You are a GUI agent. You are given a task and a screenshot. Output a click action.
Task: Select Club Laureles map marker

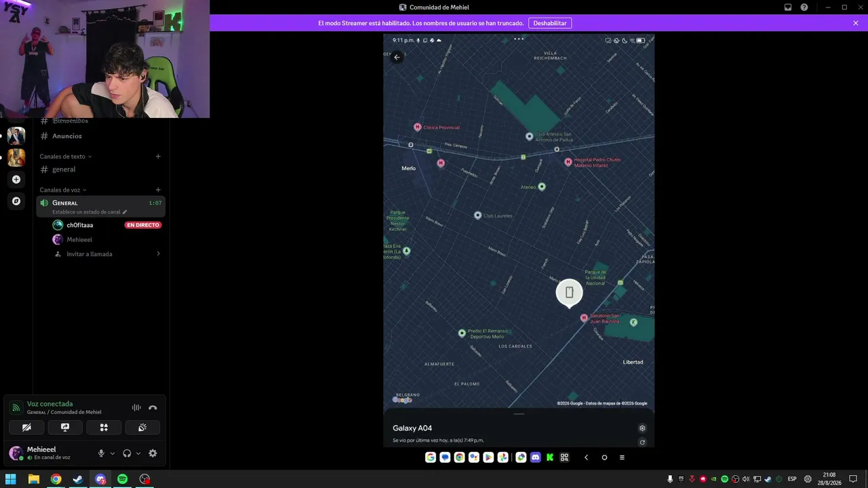point(477,216)
